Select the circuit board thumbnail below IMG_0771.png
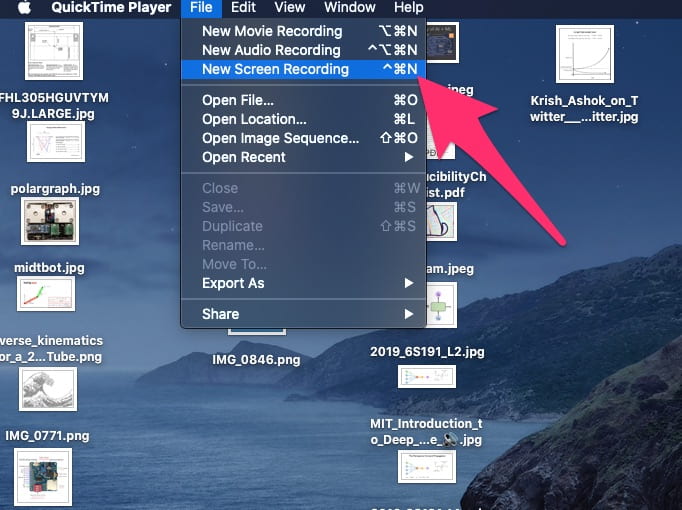682x510 pixels. [43, 477]
